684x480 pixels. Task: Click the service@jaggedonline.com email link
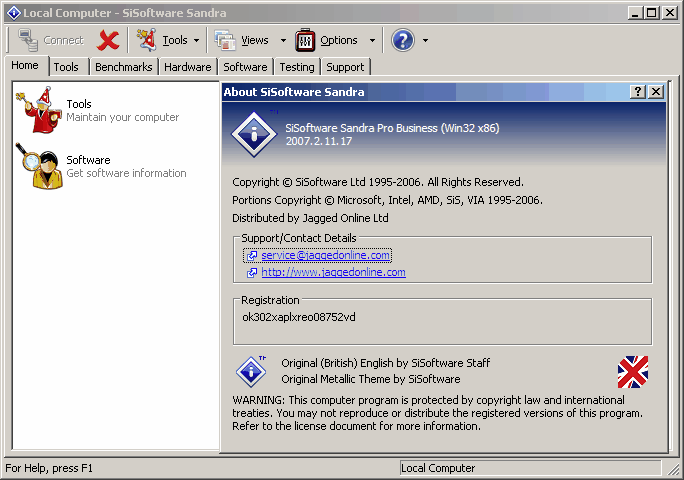pyautogui.click(x=325, y=255)
